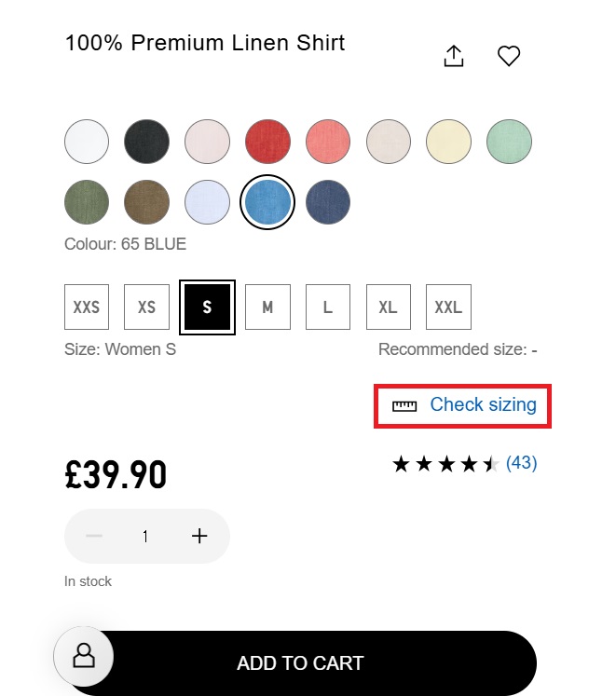Select size XXL
The height and width of the screenshot is (696, 616).
[x=448, y=307]
